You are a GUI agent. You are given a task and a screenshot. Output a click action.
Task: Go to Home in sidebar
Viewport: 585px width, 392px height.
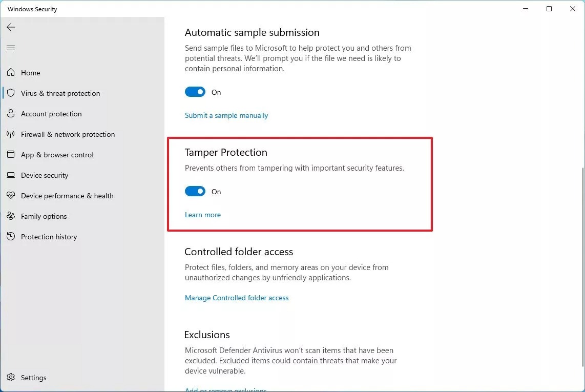[x=82, y=72]
